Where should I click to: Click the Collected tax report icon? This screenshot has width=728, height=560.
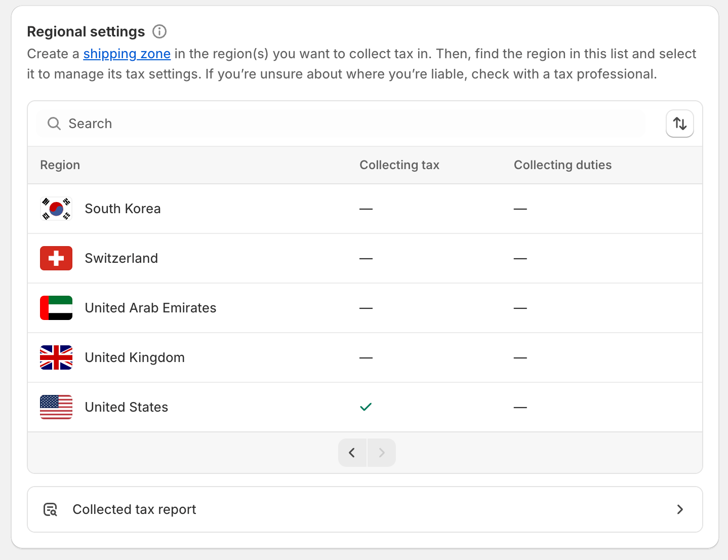(51, 509)
